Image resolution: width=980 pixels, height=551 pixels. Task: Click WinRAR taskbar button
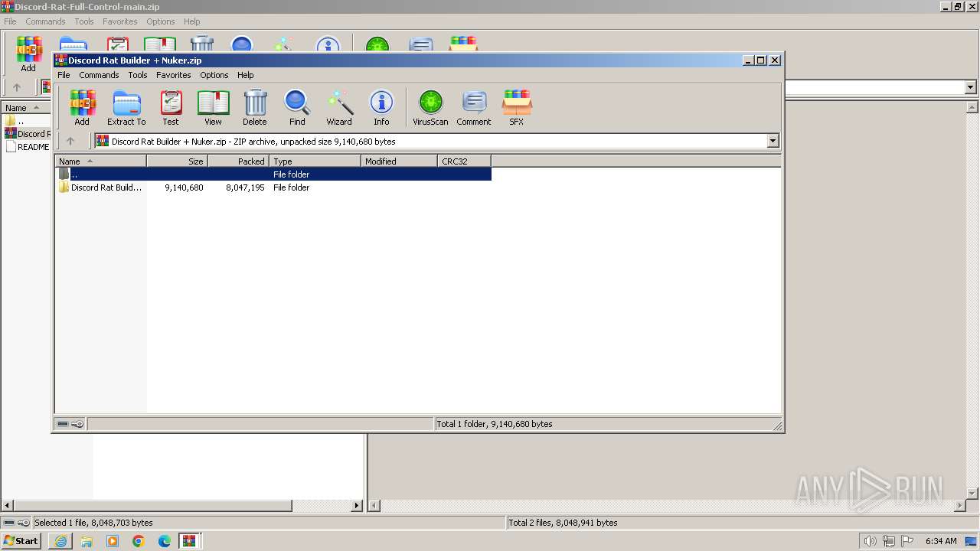(x=189, y=541)
